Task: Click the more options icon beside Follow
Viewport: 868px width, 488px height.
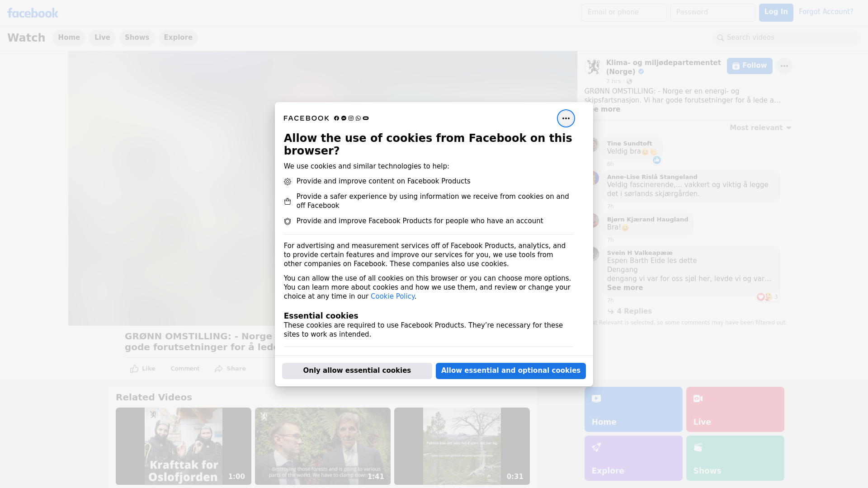Action: [784, 66]
